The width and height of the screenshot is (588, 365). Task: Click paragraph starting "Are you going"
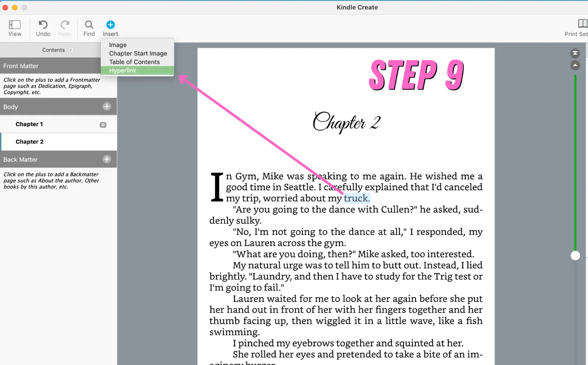tap(346, 215)
